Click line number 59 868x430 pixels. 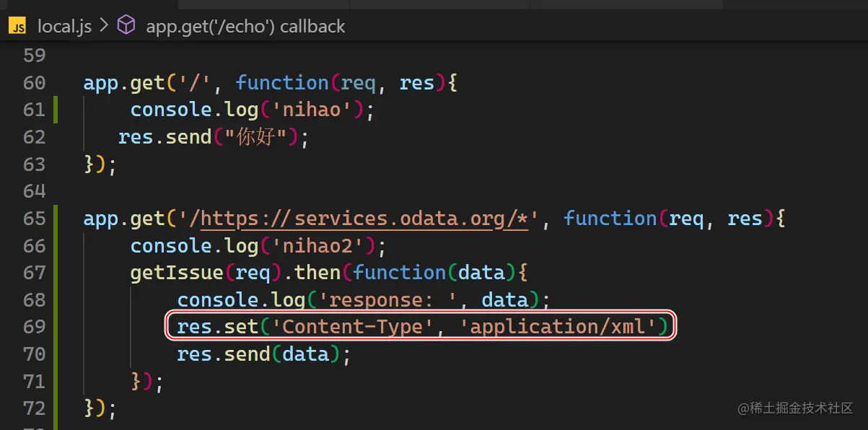pyautogui.click(x=34, y=56)
